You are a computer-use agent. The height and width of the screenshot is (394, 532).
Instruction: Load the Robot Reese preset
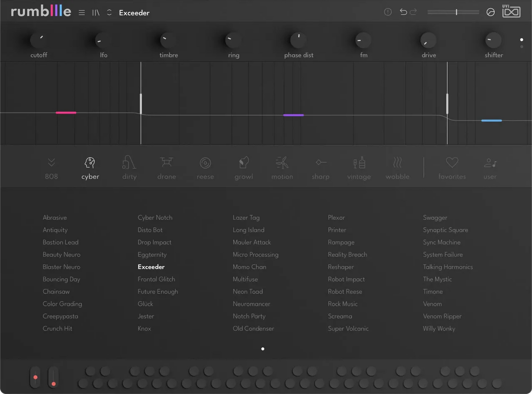[345, 292]
